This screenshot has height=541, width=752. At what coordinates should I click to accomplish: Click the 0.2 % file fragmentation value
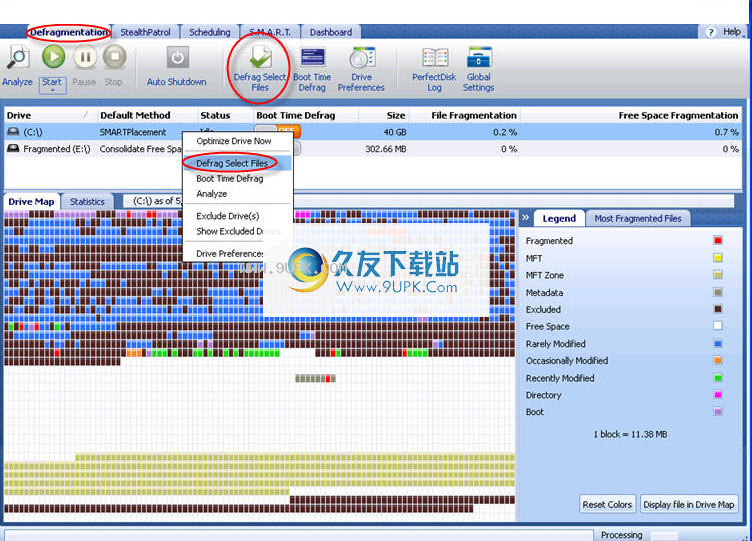coord(505,132)
